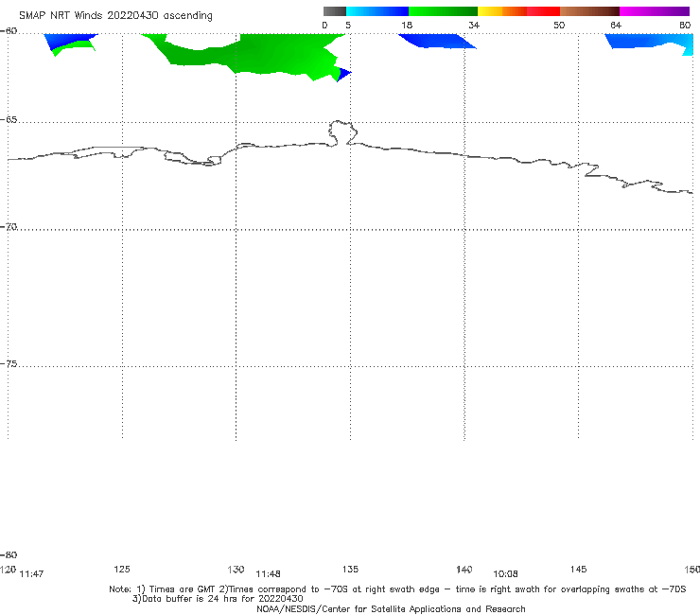This screenshot has width=700, height=615.
Task: Click the color bar label '5'
Action: 348,25
